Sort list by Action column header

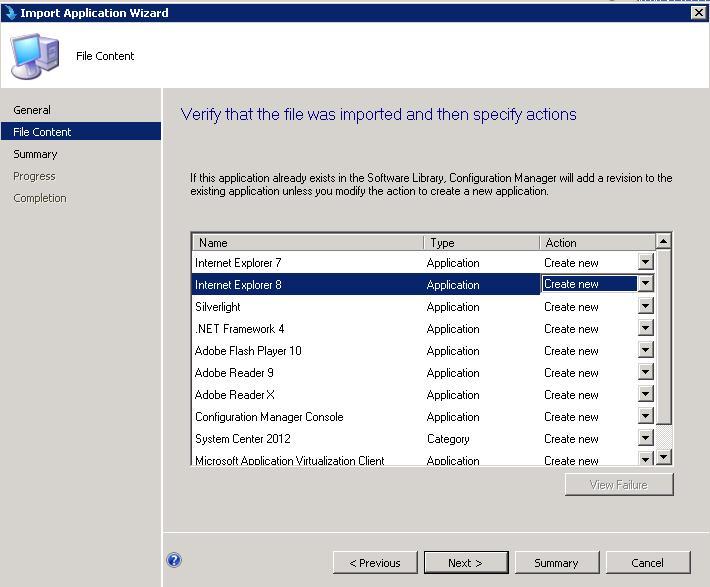pos(597,243)
